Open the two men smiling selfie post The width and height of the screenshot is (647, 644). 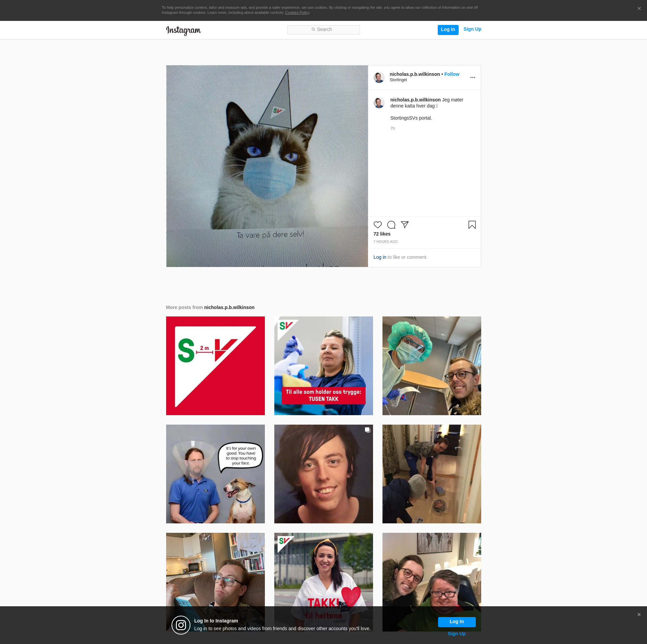tap(432, 570)
